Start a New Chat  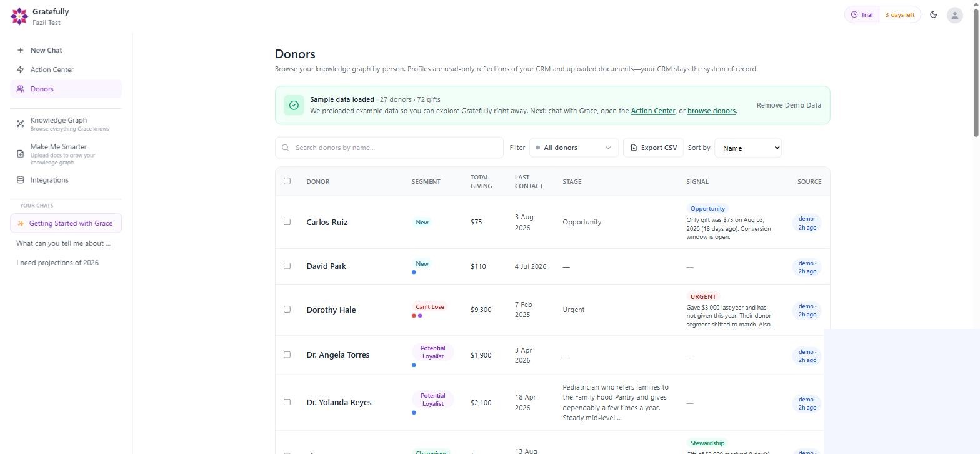click(x=66, y=50)
